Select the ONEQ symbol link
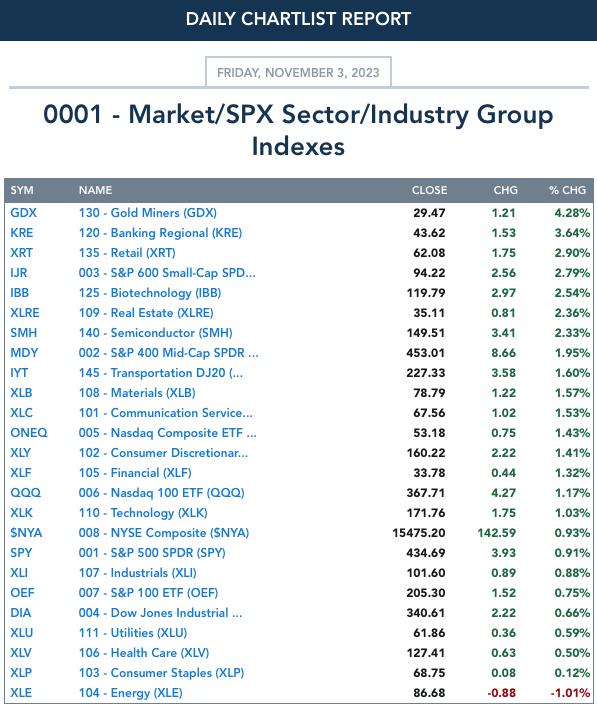Screen dimensions: 597x709 click(x=29, y=433)
